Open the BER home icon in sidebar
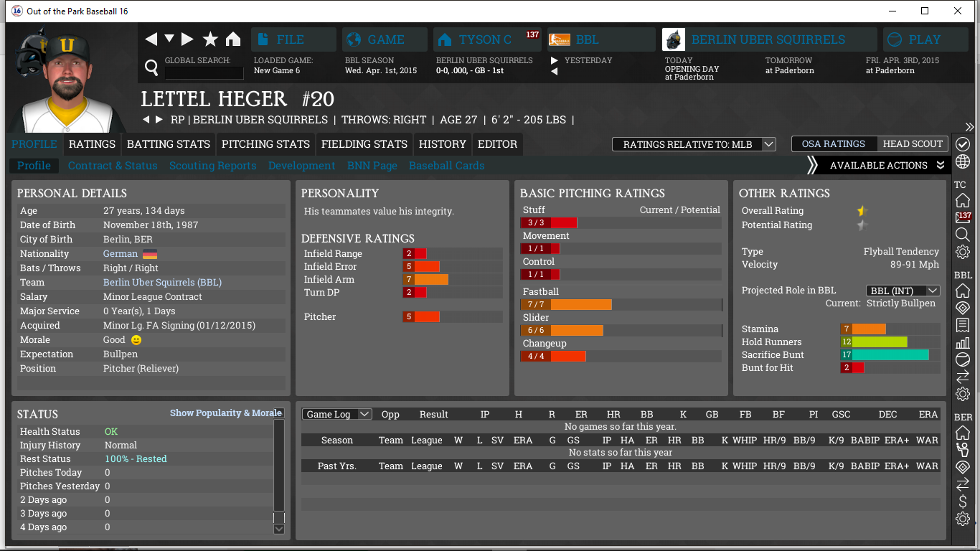980x551 pixels. (x=963, y=433)
